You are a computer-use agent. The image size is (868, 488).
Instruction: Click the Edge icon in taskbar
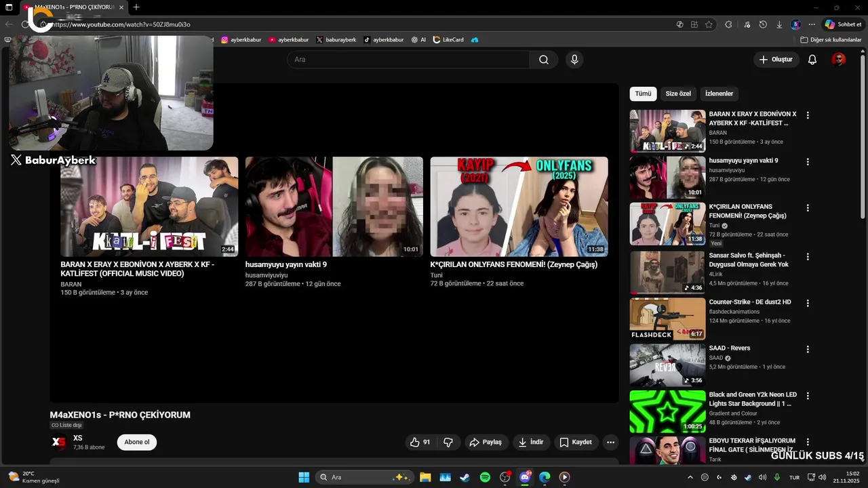pos(545,477)
